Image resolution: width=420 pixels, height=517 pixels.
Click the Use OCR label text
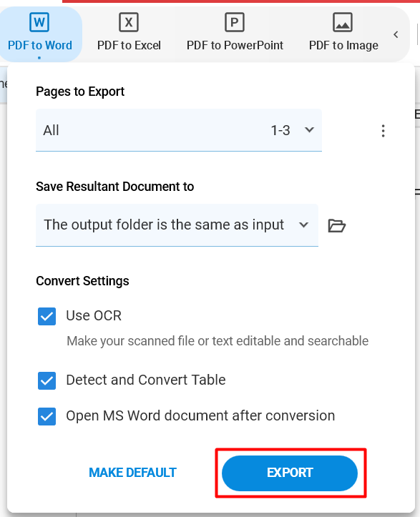coord(94,316)
